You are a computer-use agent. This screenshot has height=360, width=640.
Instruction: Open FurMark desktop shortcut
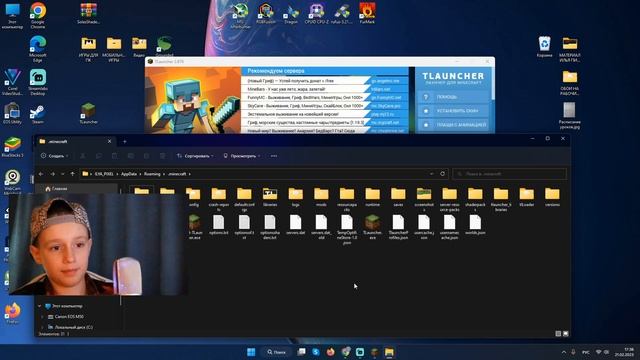[x=367, y=13]
